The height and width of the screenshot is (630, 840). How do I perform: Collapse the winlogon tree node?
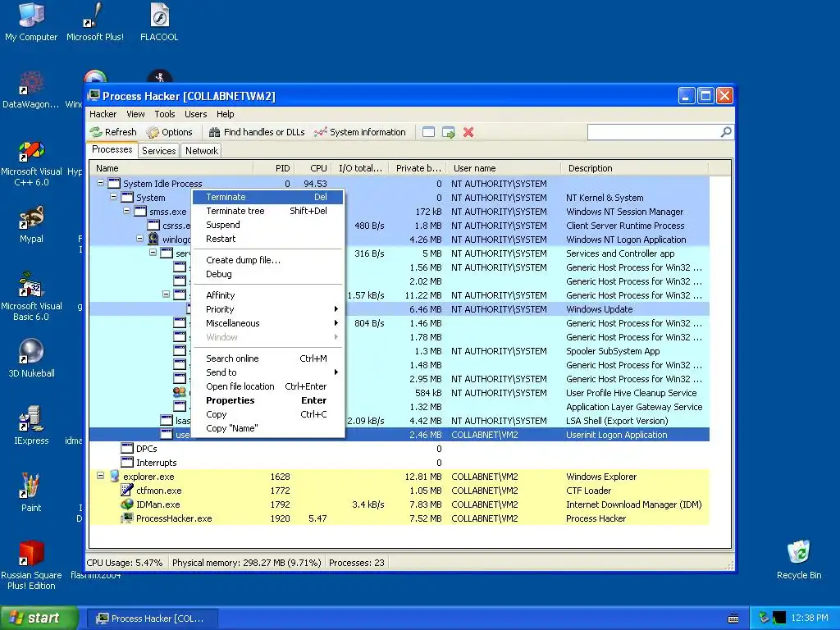pos(139,239)
